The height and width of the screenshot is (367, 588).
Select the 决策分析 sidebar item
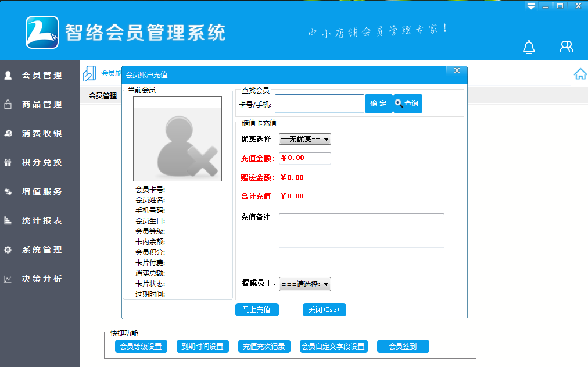(40, 279)
